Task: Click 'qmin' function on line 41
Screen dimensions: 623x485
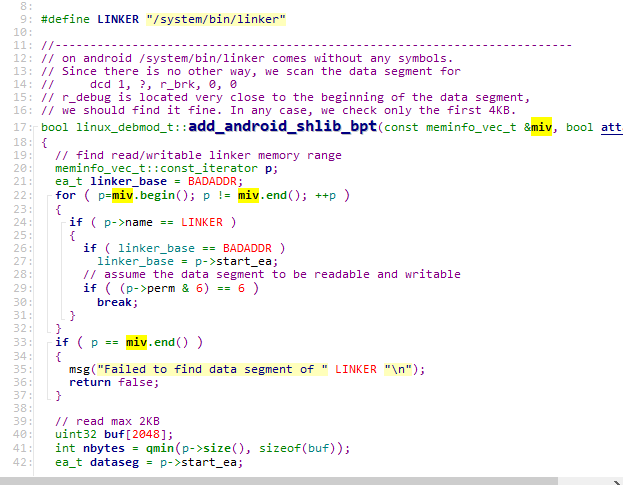Action: pyautogui.click(x=160, y=448)
